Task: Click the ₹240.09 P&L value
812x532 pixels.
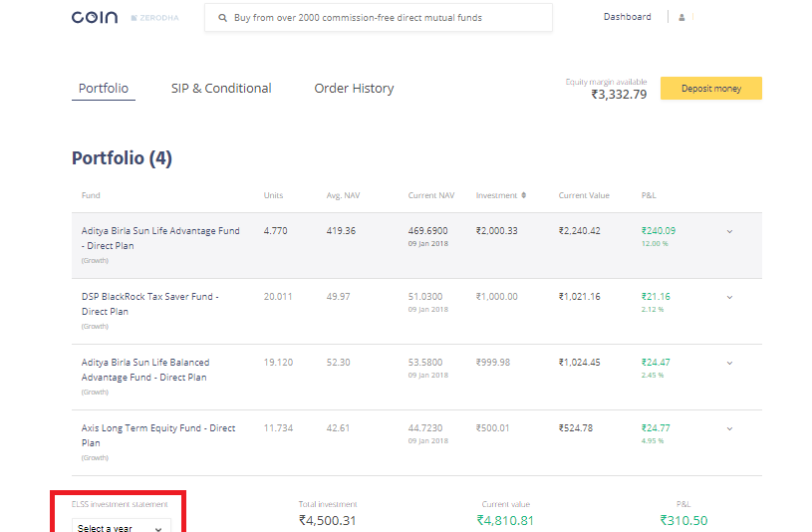Action: point(659,230)
